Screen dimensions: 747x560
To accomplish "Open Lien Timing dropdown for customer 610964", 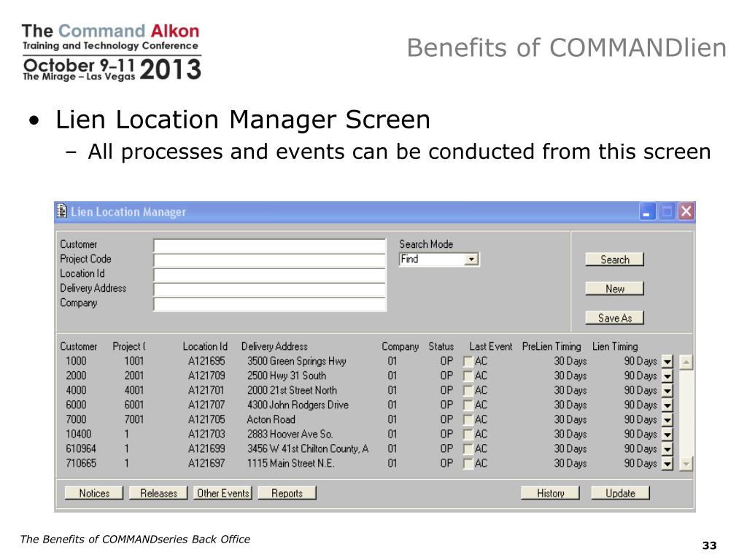I will click(x=667, y=449).
